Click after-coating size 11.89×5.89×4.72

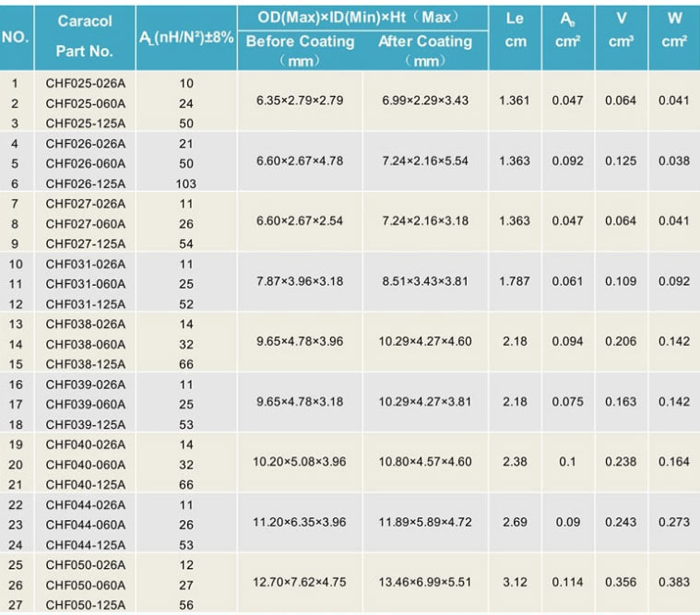click(x=425, y=522)
